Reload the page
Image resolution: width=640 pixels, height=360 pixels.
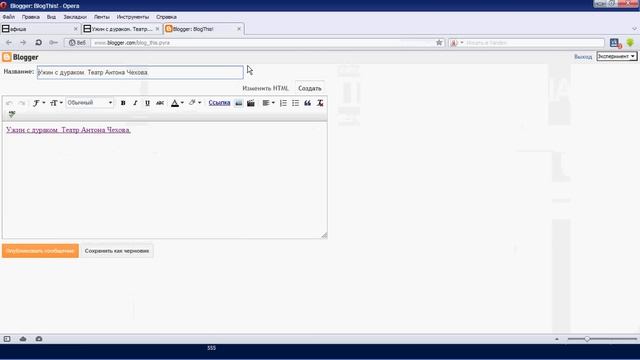38,42
